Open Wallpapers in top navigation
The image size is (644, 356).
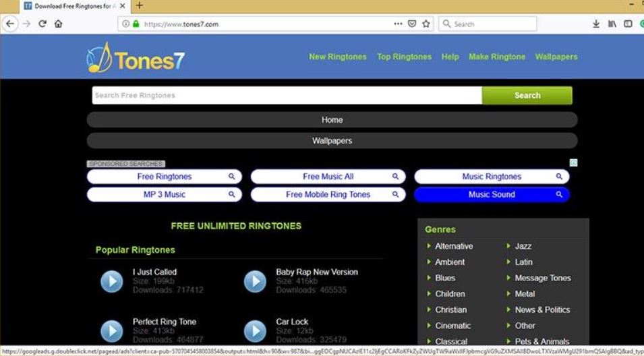pos(556,57)
